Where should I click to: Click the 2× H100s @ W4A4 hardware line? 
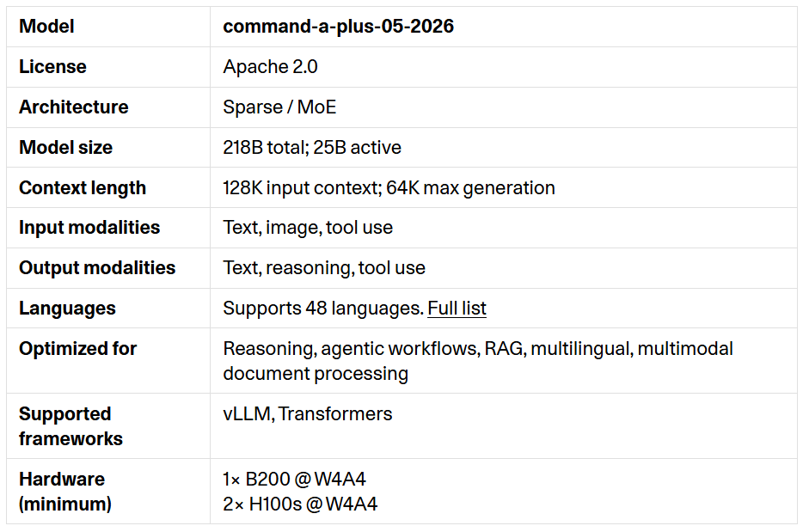(x=300, y=504)
